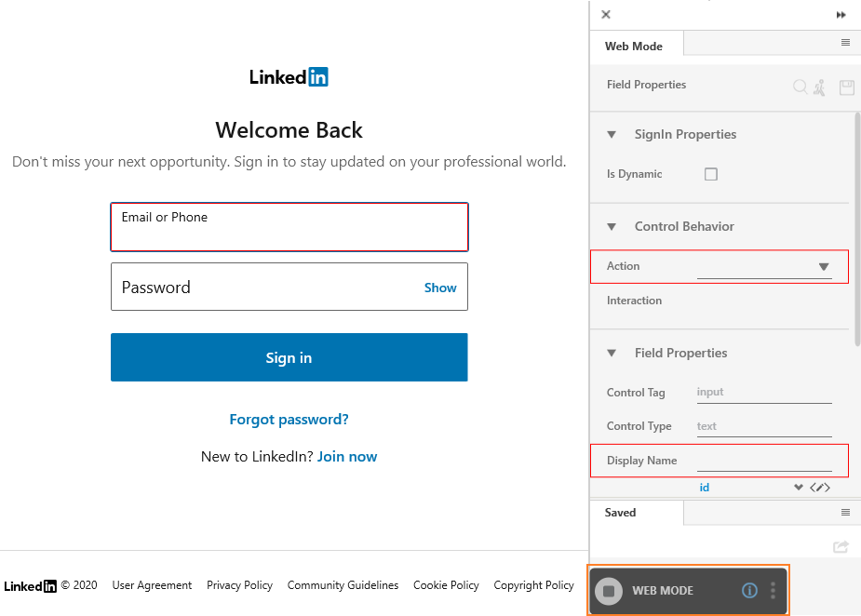Click the save disk icon in Field Properties
Image resolution: width=861 pixels, height=616 pixels.
click(847, 87)
